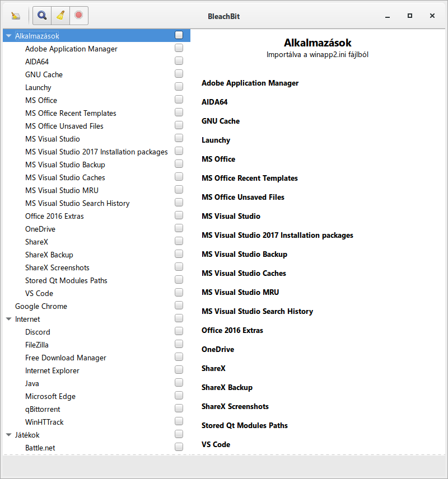Collapse the Játékok category arrow
This screenshot has height=479, width=448.
click(x=8, y=435)
